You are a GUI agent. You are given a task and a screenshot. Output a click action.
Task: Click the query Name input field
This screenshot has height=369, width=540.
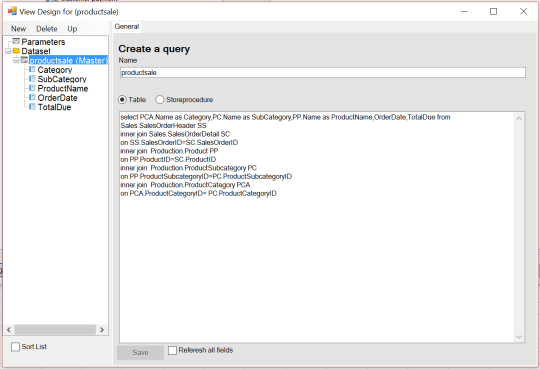click(323, 72)
